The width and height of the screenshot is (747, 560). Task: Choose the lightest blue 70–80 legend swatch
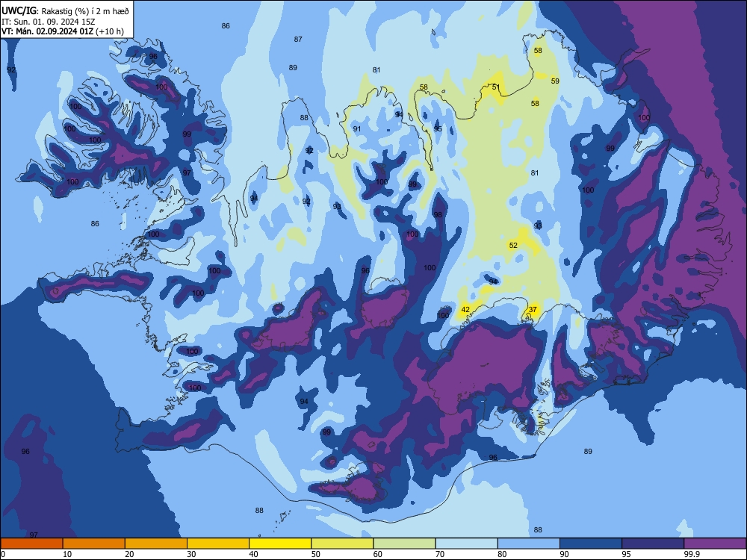(466, 544)
